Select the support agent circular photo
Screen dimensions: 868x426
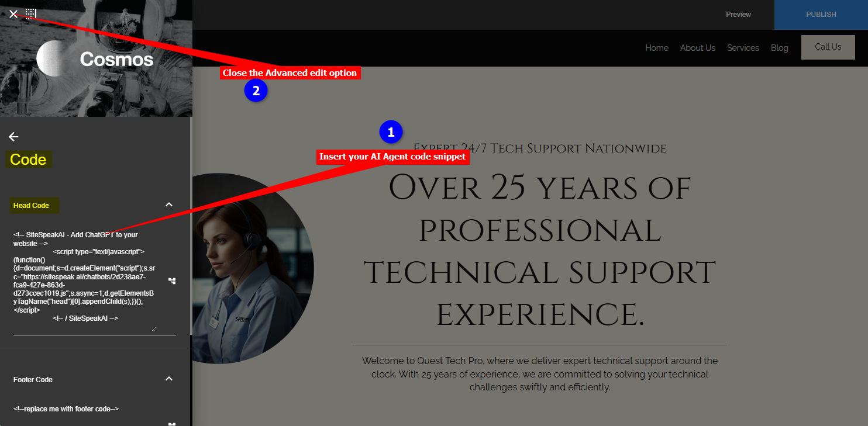coord(253,268)
